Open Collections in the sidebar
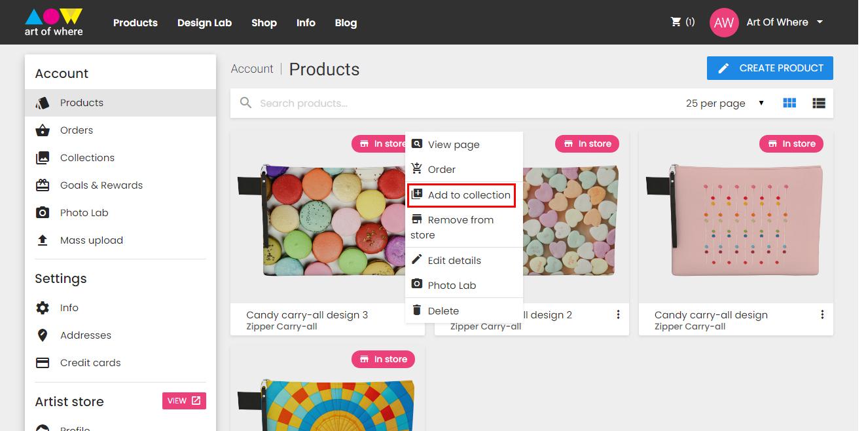This screenshot has width=868, height=431. pyautogui.click(x=120, y=158)
